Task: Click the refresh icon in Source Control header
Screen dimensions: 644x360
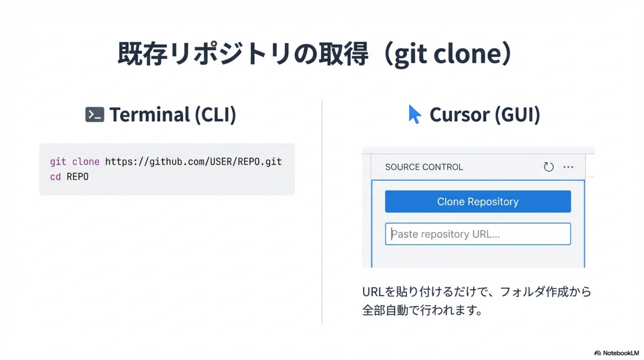Action: (x=549, y=167)
